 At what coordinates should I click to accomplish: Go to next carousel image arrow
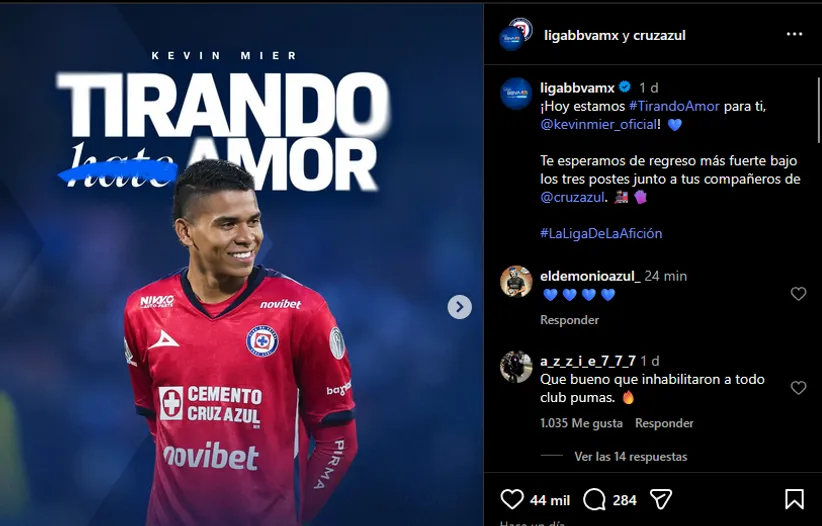pyautogui.click(x=459, y=307)
